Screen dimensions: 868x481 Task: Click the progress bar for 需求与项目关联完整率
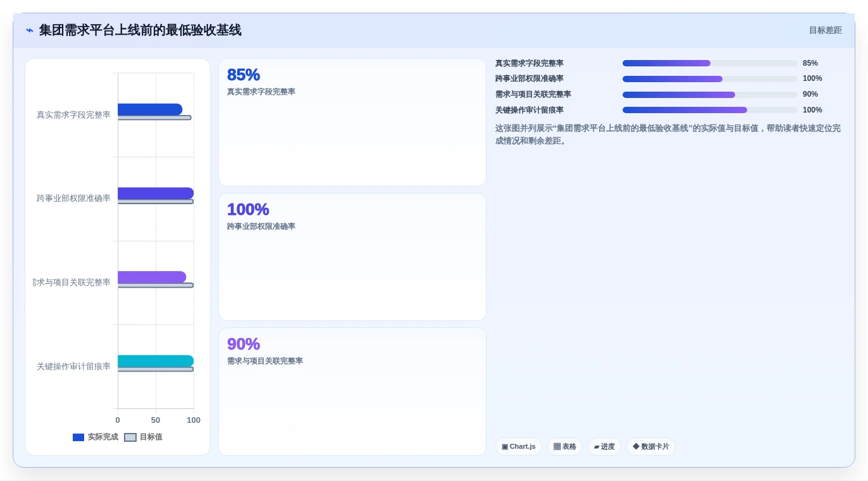coord(710,95)
